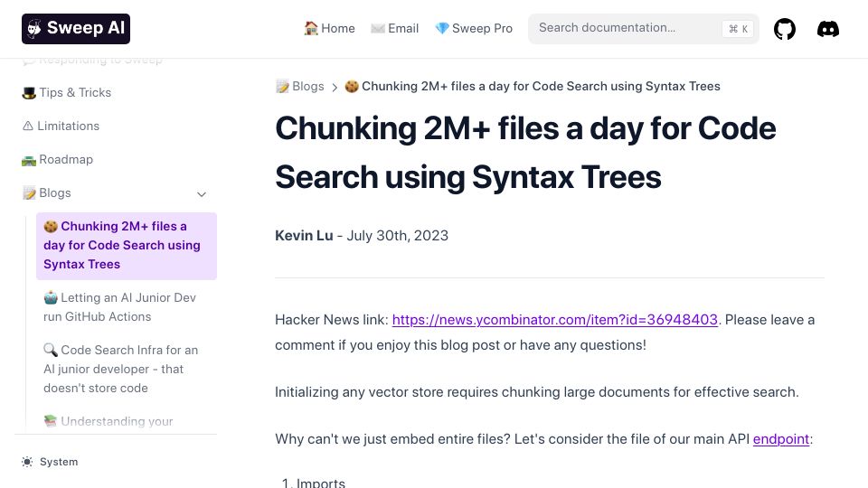Click the cookie icon in breadcrumb
This screenshot has width=868, height=488.
coord(352,87)
